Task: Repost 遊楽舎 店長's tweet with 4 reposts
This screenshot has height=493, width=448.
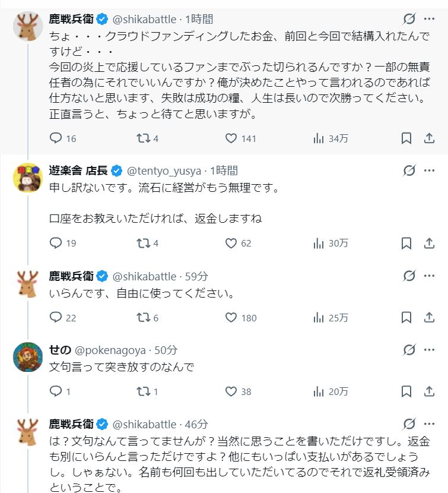Action: (143, 243)
